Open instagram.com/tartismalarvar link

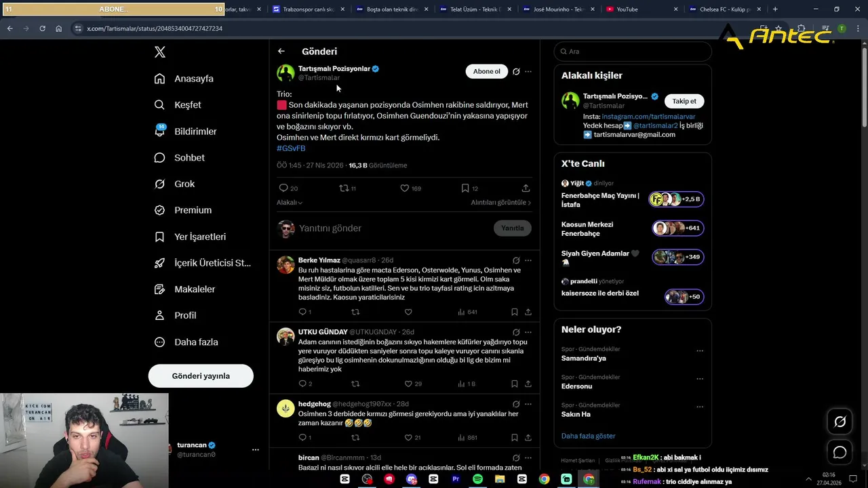[x=648, y=117]
